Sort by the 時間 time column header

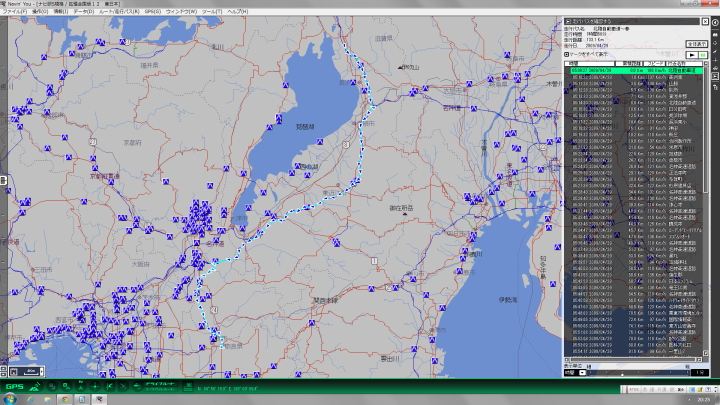coord(590,63)
